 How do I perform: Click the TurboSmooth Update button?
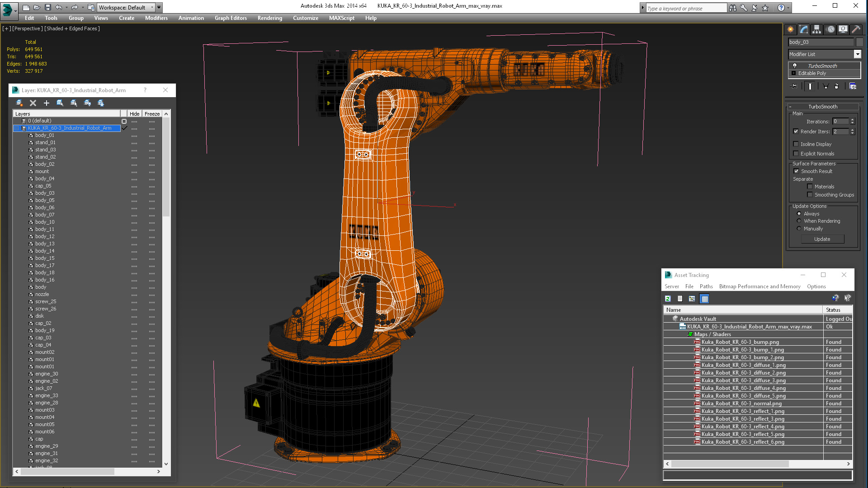822,239
